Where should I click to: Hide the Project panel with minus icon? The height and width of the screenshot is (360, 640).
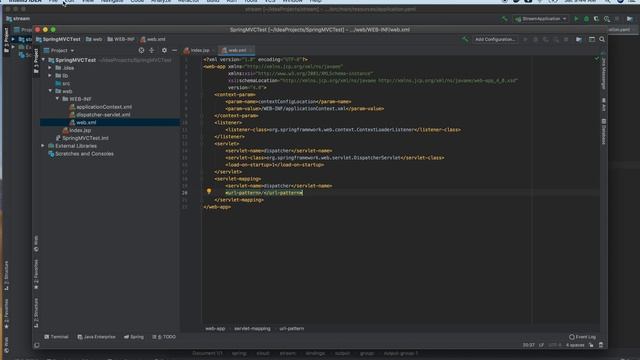tap(174, 50)
